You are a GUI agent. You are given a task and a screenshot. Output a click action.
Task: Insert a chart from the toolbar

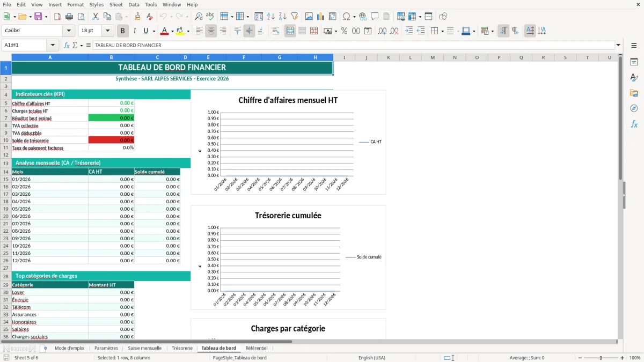tap(321, 17)
